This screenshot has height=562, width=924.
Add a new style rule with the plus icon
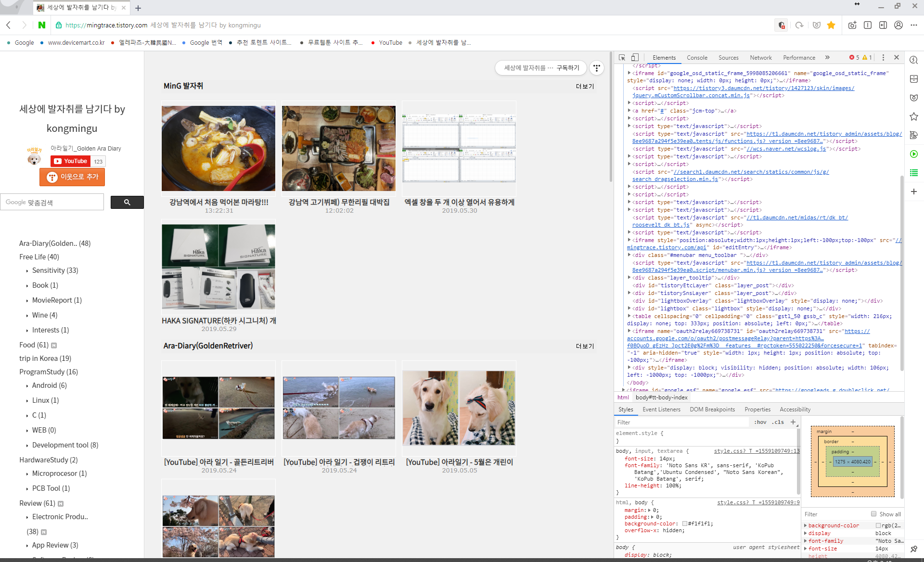coord(793,422)
